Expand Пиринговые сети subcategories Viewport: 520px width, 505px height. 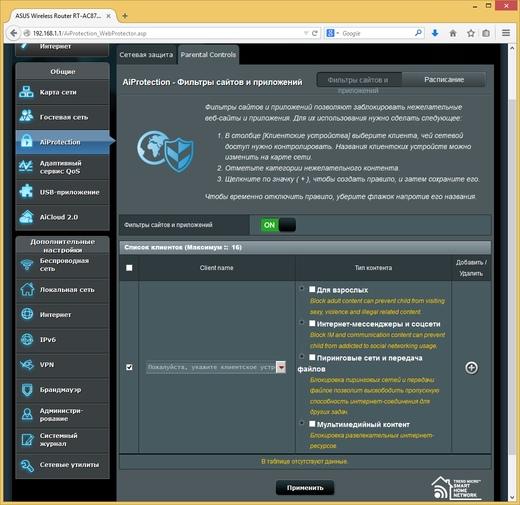pos(302,356)
